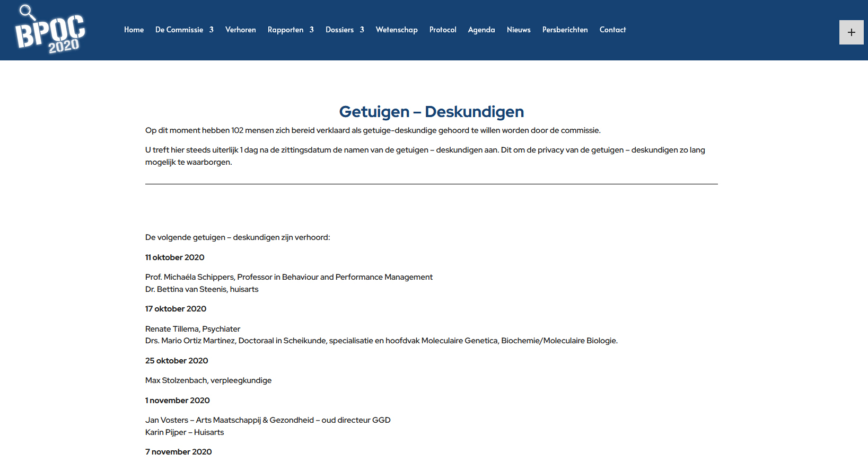Navigate to the Protocol page

pyautogui.click(x=442, y=30)
